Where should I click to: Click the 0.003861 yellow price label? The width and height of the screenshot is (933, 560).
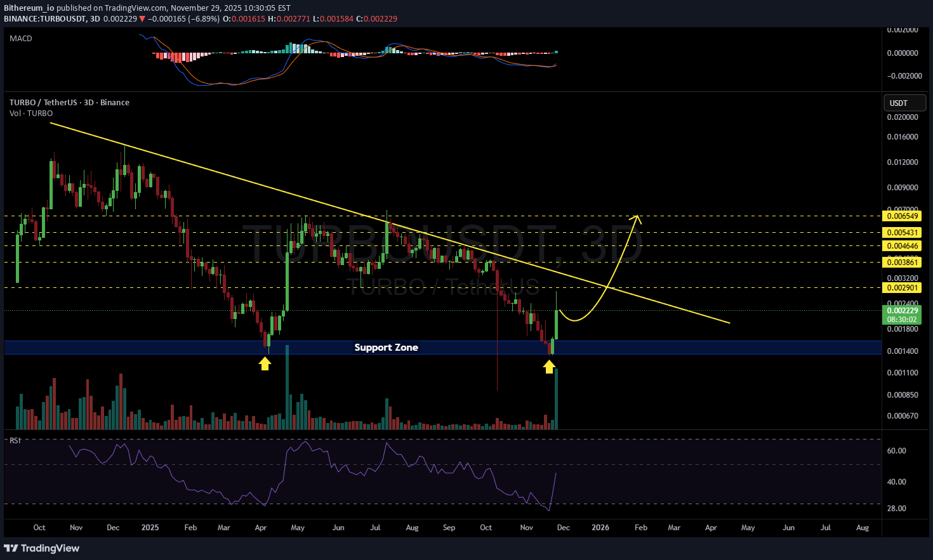click(903, 263)
